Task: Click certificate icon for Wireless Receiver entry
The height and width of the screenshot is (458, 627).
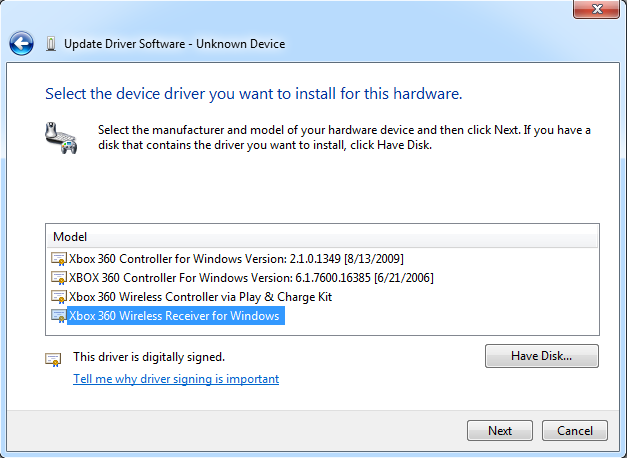Action: tap(59, 316)
